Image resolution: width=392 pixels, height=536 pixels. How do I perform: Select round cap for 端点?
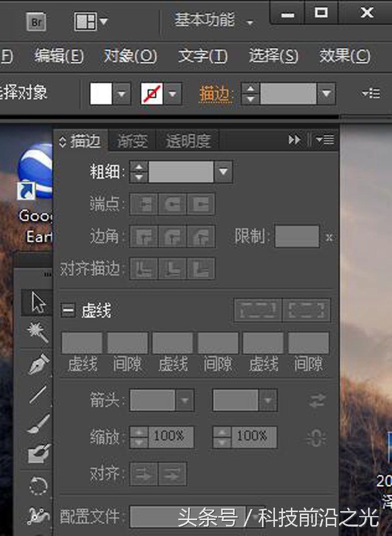pyautogui.click(x=172, y=204)
